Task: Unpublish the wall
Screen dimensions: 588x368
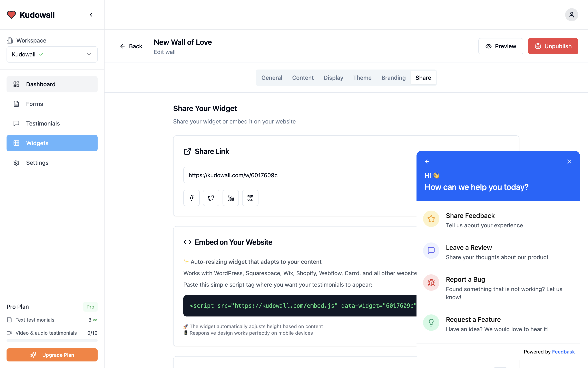Action: click(553, 46)
